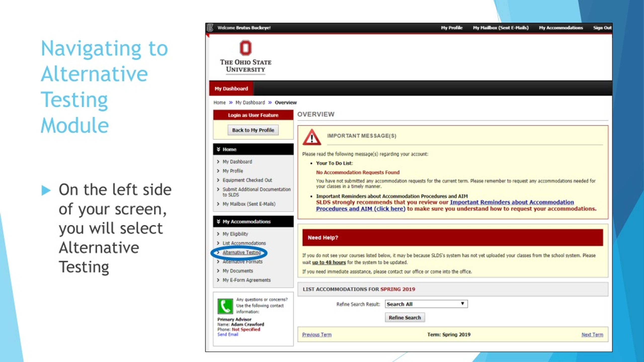Click Send Email under Primary Advisor
The width and height of the screenshot is (644, 362).
228,334
